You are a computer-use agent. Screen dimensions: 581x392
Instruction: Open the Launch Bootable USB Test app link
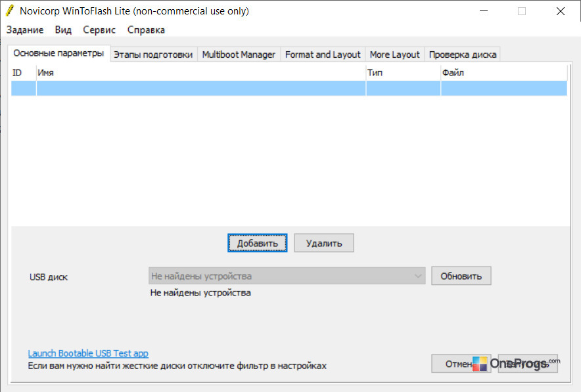pyautogui.click(x=88, y=353)
